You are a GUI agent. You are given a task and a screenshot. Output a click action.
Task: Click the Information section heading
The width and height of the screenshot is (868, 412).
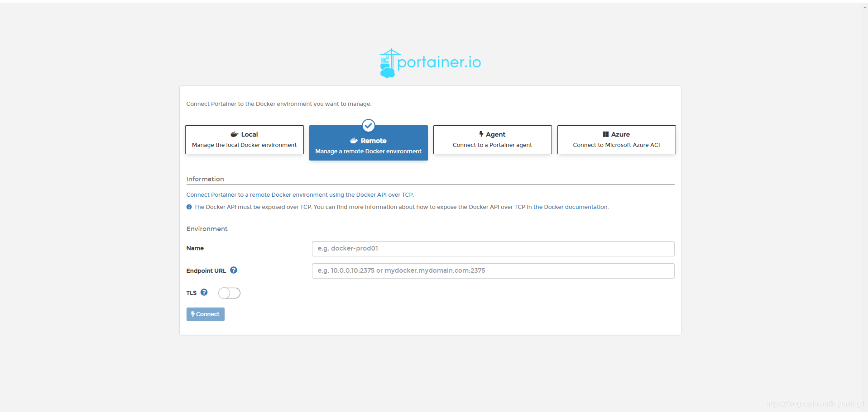(205, 179)
